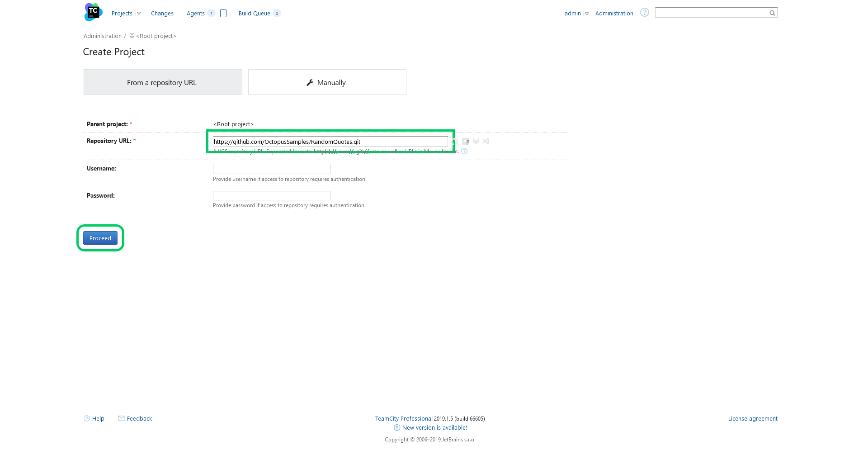The width and height of the screenshot is (868, 450).
Task: Select the From a repository URL tab
Action: point(163,82)
